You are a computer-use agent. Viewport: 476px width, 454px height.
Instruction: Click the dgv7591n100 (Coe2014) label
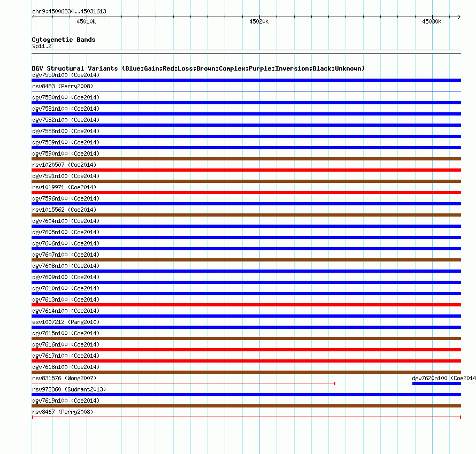point(66,176)
